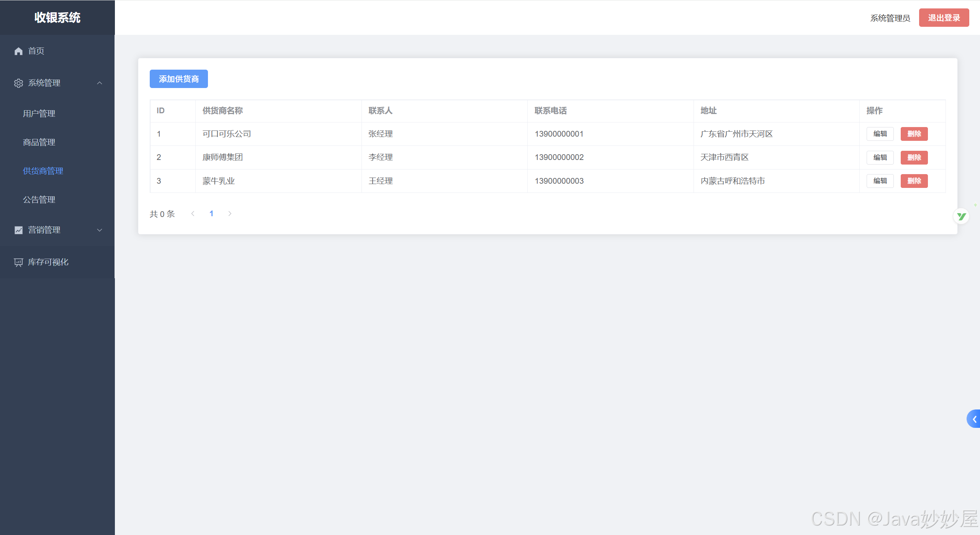Delete the 蒙牛乳业 supplier row

pos(914,181)
